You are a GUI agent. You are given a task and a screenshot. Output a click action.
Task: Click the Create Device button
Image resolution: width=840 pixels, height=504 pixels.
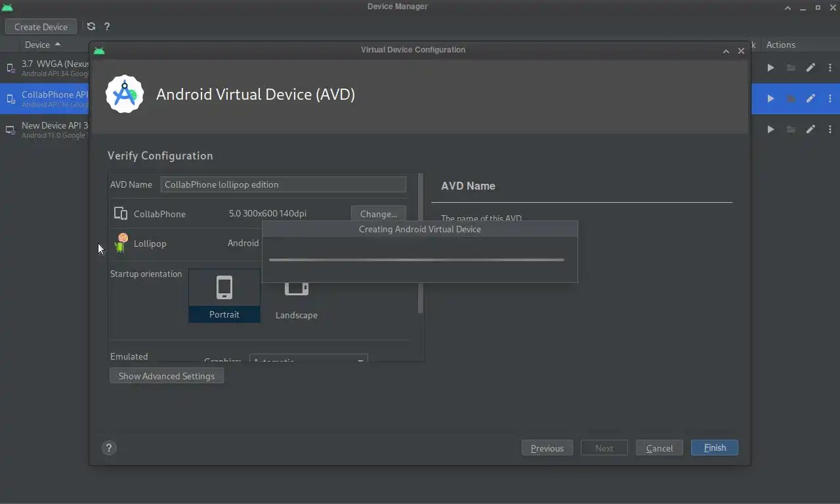(x=41, y=27)
